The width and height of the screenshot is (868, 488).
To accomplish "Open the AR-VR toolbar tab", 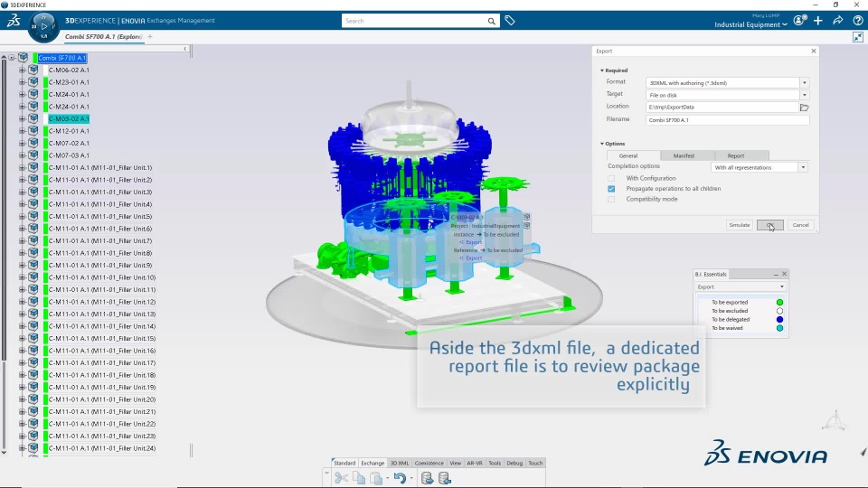I will point(475,463).
